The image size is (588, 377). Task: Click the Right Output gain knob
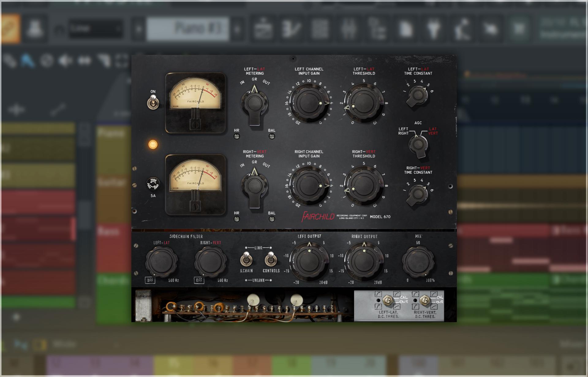pos(364,261)
